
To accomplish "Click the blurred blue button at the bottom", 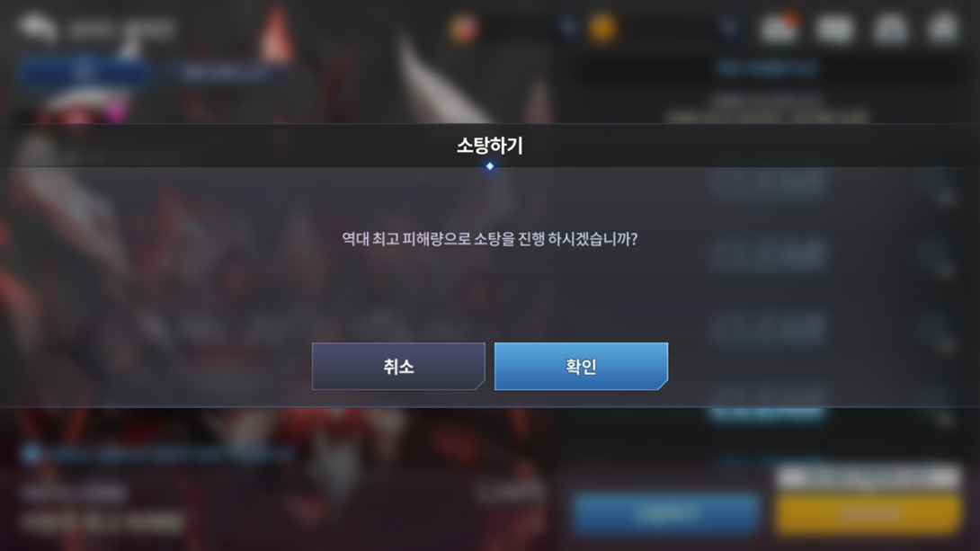I will (666, 513).
